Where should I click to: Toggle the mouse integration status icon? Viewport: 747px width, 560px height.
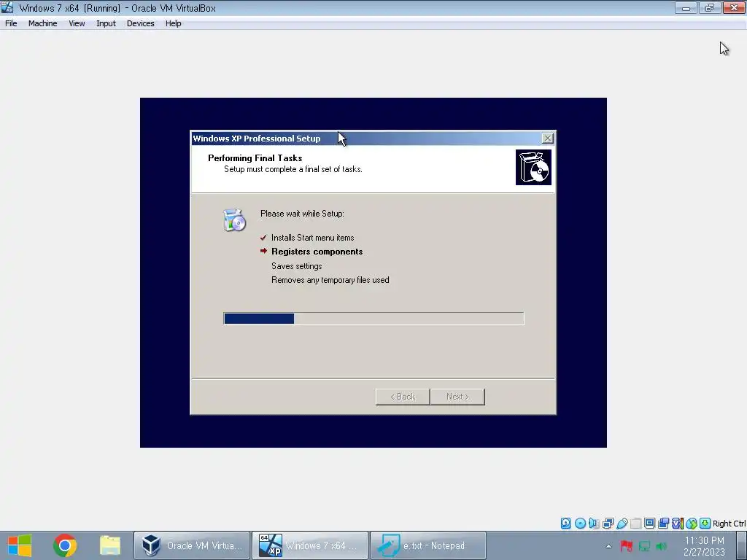[x=692, y=524]
